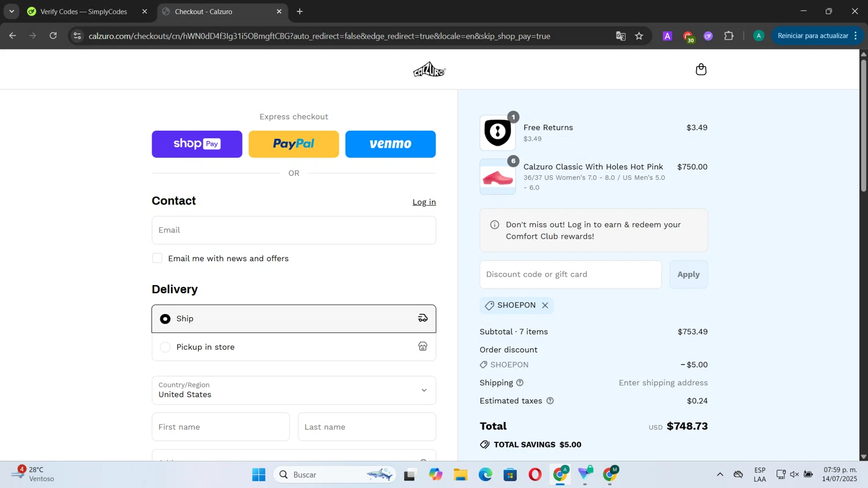Open the shopping cart bag icon
Viewport: 868px width, 488px height.
[x=701, y=69]
